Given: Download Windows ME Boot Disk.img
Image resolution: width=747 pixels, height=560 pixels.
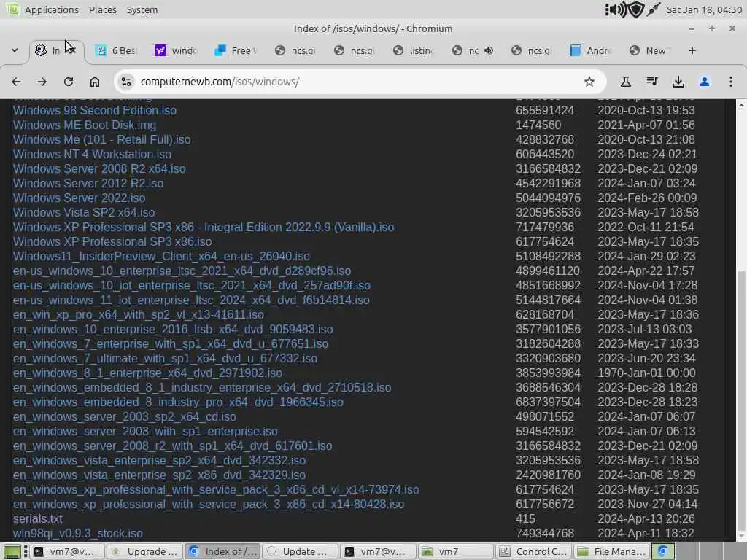Looking at the screenshot, I should point(85,125).
